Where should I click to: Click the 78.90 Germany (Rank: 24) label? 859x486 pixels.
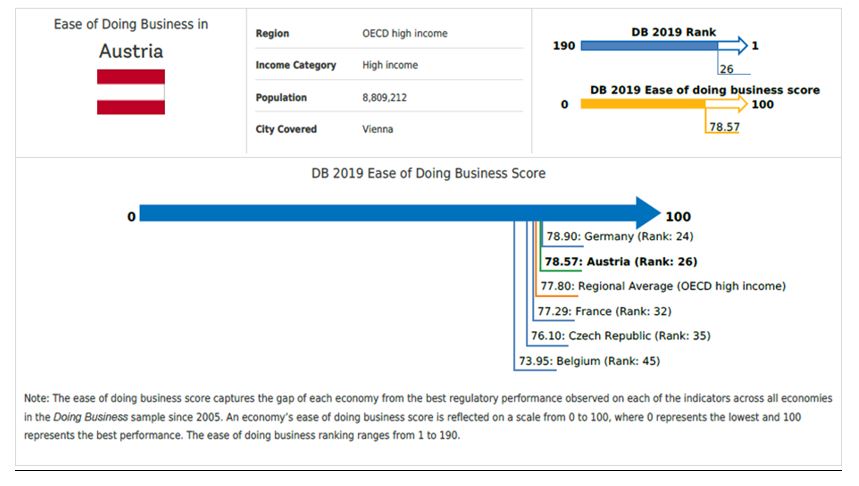(x=619, y=237)
